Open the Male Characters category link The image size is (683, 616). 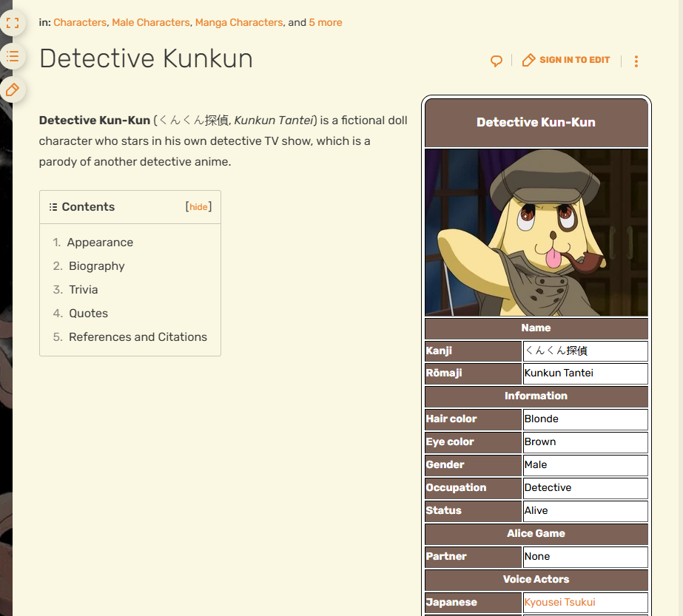coord(151,22)
